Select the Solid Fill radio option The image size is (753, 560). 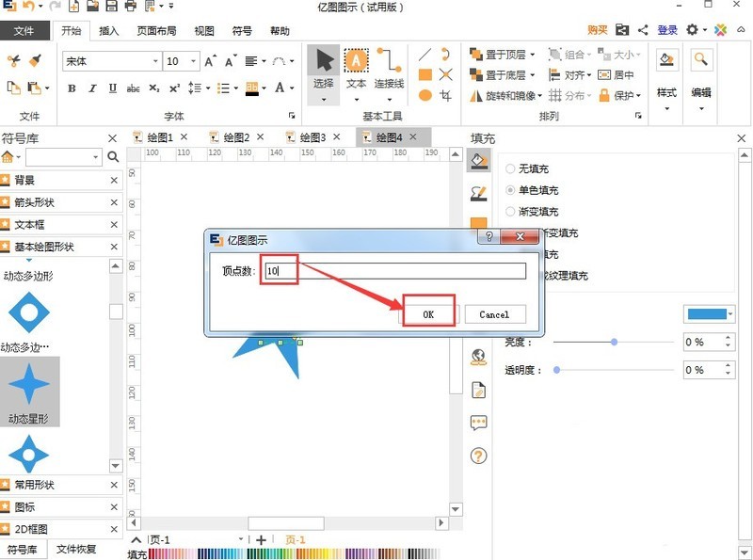point(510,190)
